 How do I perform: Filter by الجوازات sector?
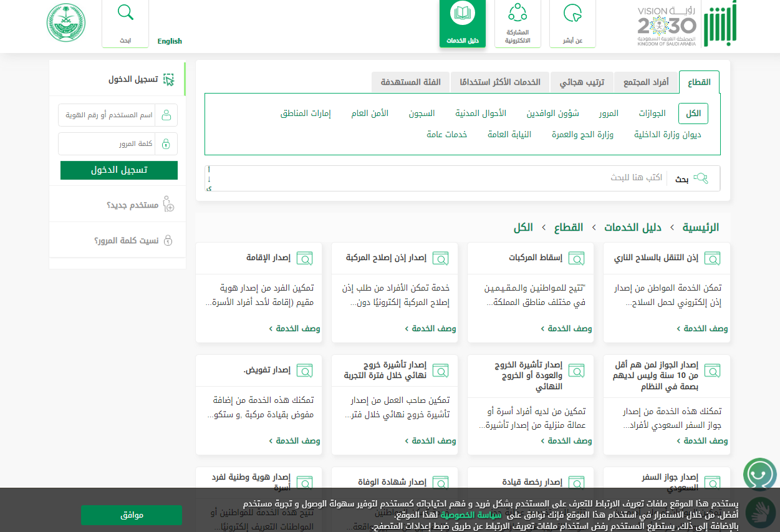click(652, 114)
